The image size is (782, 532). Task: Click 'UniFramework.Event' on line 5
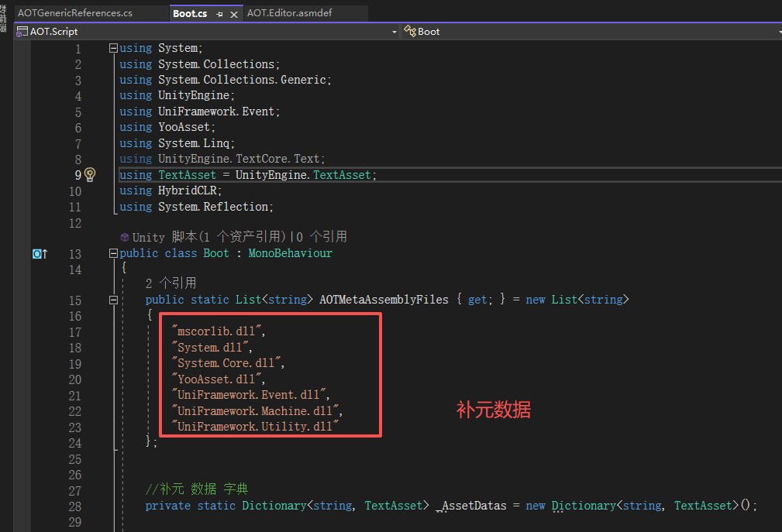point(216,111)
